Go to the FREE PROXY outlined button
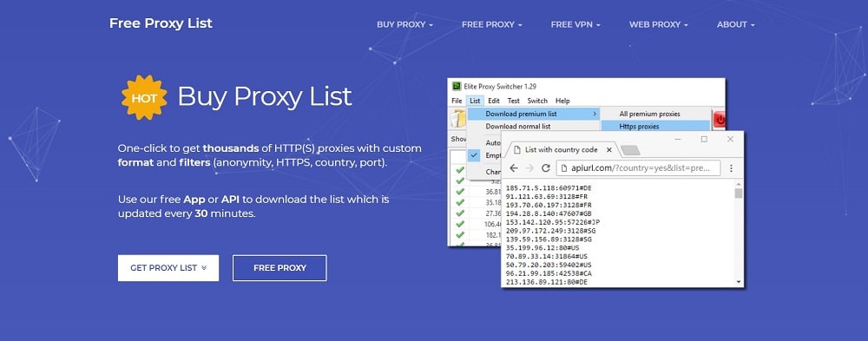This screenshot has width=868, height=341. [279, 268]
